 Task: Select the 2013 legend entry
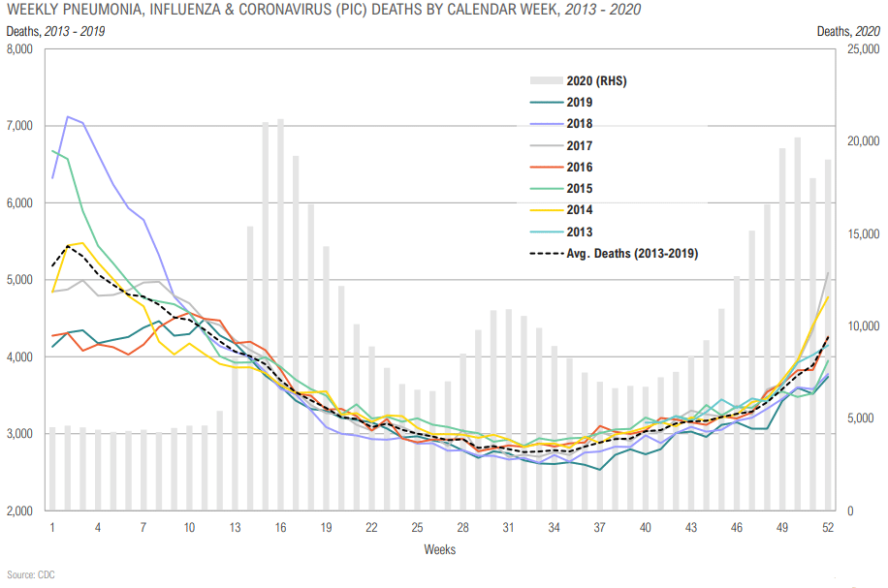pyautogui.click(x=561, y=232)
